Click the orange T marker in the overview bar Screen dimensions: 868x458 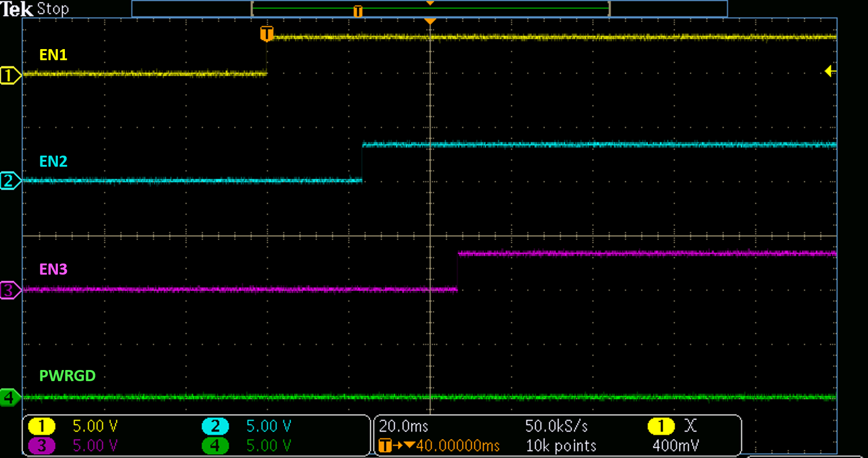click(x=358, y=11)
